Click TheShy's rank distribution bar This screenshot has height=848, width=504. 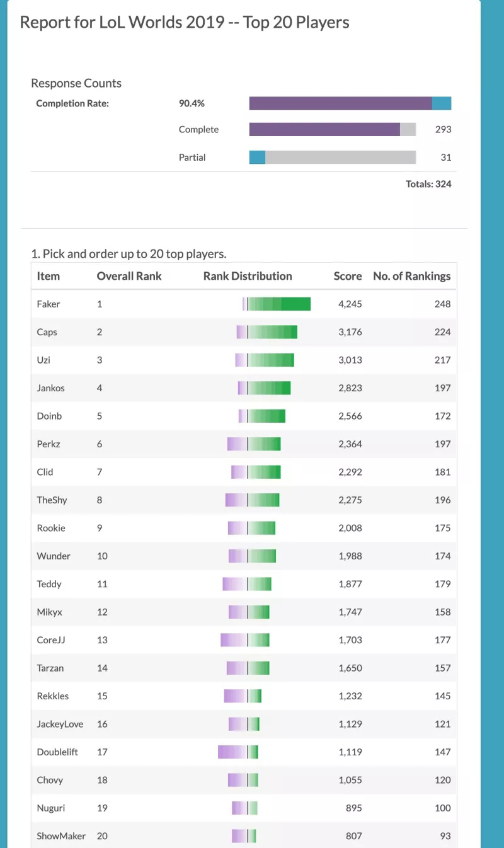252,500
